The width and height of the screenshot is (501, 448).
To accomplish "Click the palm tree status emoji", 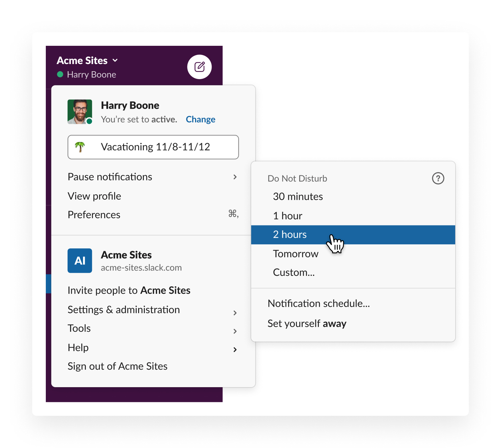I will (x=80, y=147).
